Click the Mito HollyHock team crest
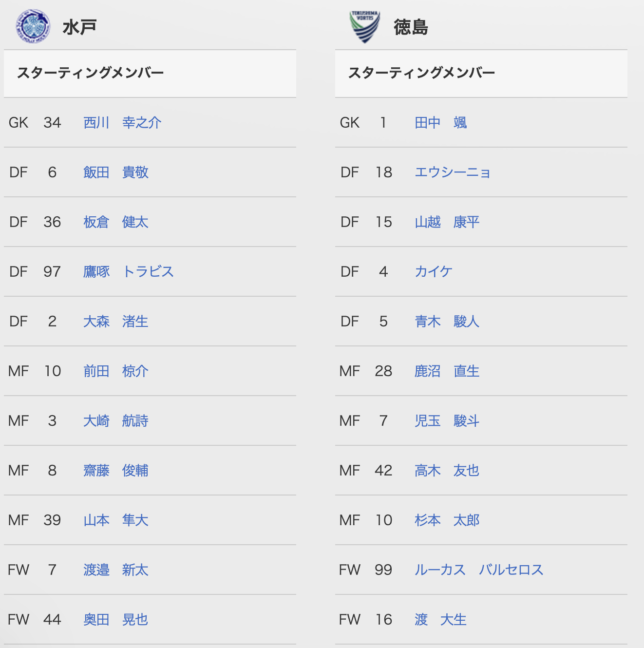This screenshot has height=648, width=644. (33, 26)
